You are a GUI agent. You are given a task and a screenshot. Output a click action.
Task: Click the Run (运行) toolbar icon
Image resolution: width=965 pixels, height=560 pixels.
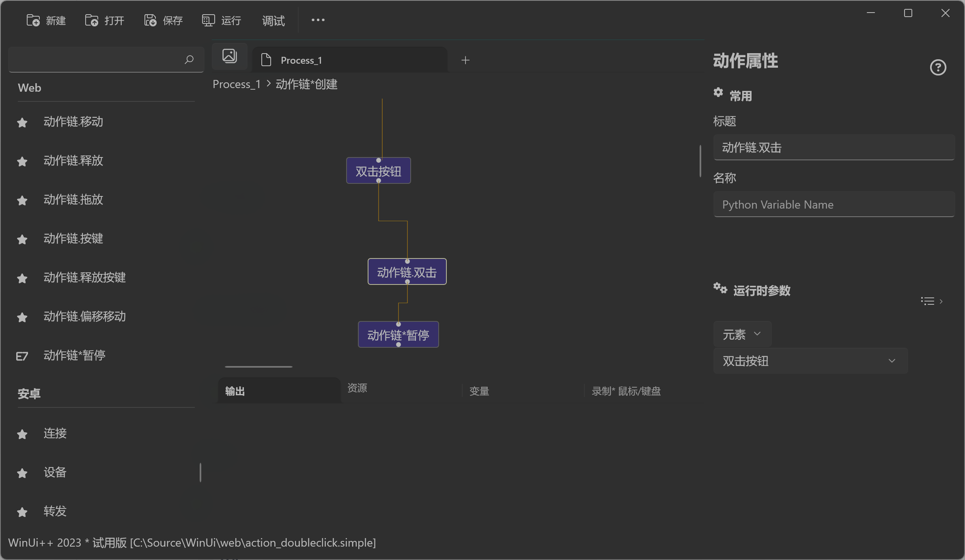pos(208,20)
